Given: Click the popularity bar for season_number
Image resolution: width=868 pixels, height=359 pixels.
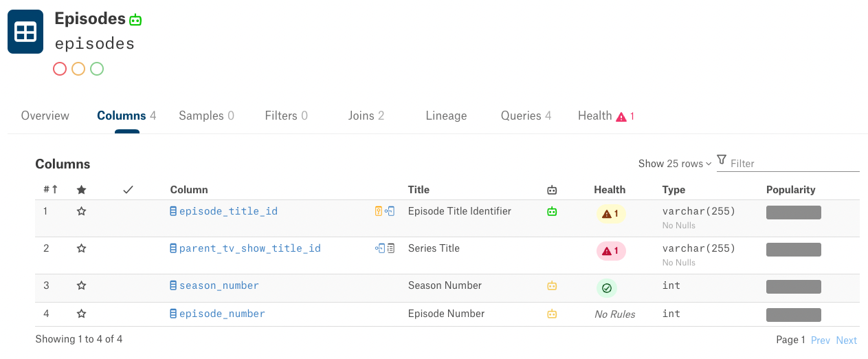Looking at the screenshot, I should coord(794,287).
